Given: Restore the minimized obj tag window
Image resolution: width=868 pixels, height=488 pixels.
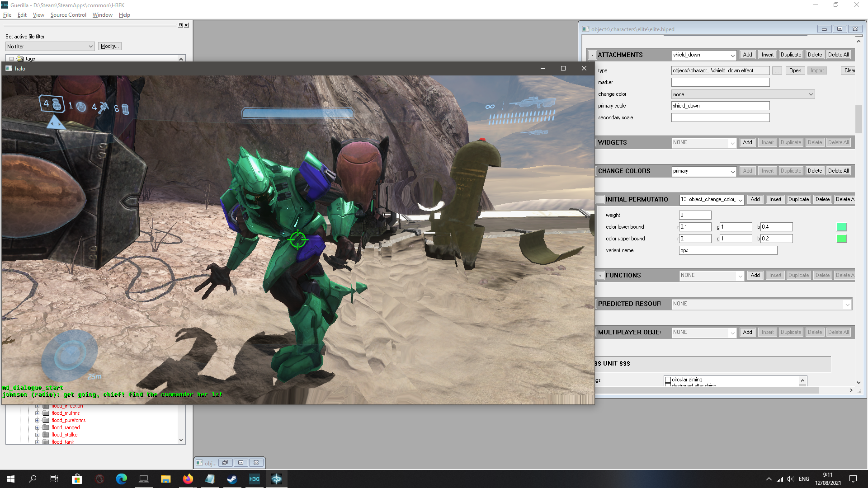Looking at the screenshot, I should pyautogui.click(x=225, y=463).
